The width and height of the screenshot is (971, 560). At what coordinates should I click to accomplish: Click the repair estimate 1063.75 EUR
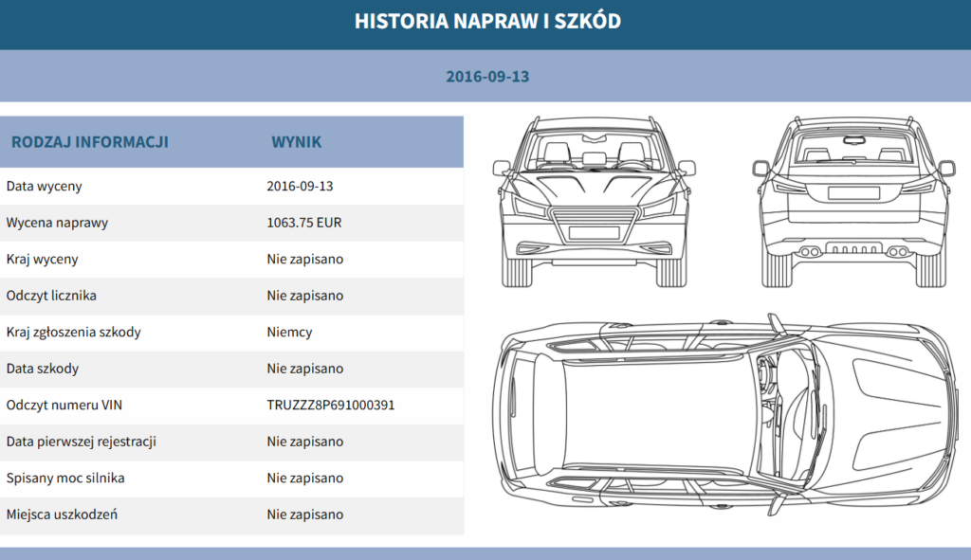point(304,223)
